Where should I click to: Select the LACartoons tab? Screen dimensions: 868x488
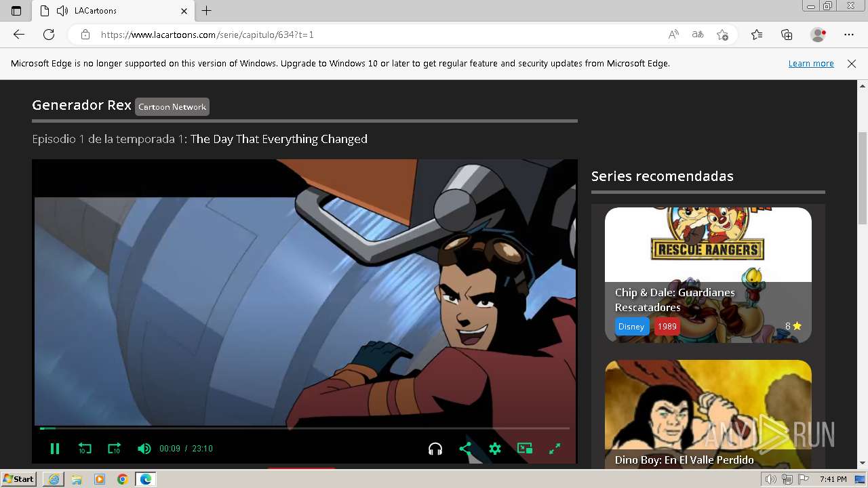click(114, 11)
